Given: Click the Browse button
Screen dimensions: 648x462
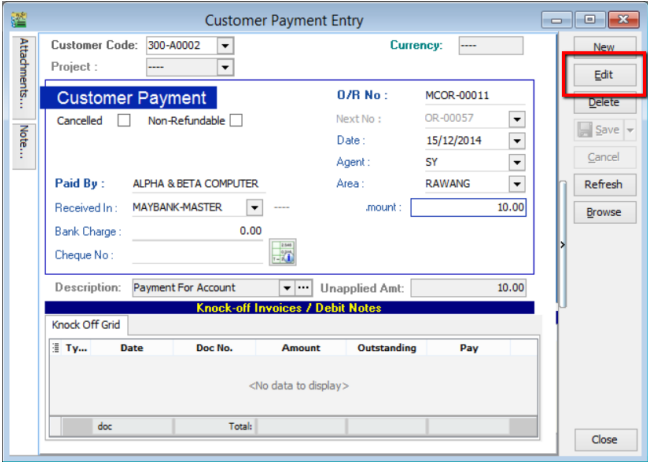Looking at the screenshot, I should pos(603,212).
